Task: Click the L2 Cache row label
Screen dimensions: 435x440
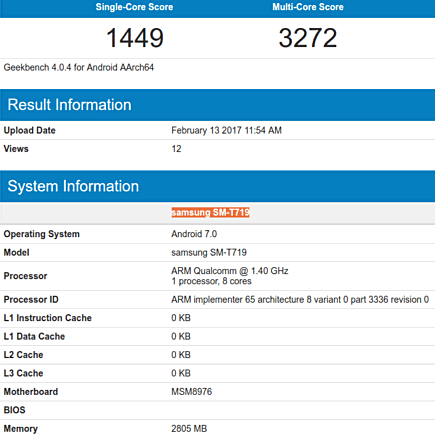Action: tap(23, 355)
